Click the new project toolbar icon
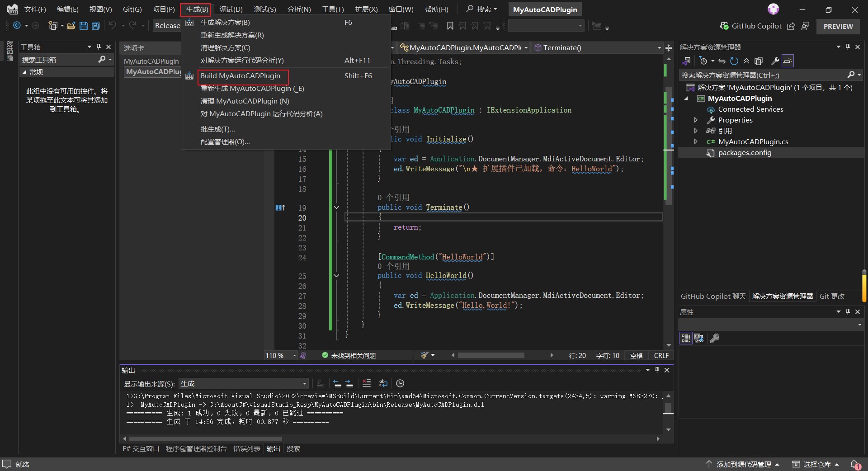The height and width of the screenshot is (471, 868). (53, 26)
